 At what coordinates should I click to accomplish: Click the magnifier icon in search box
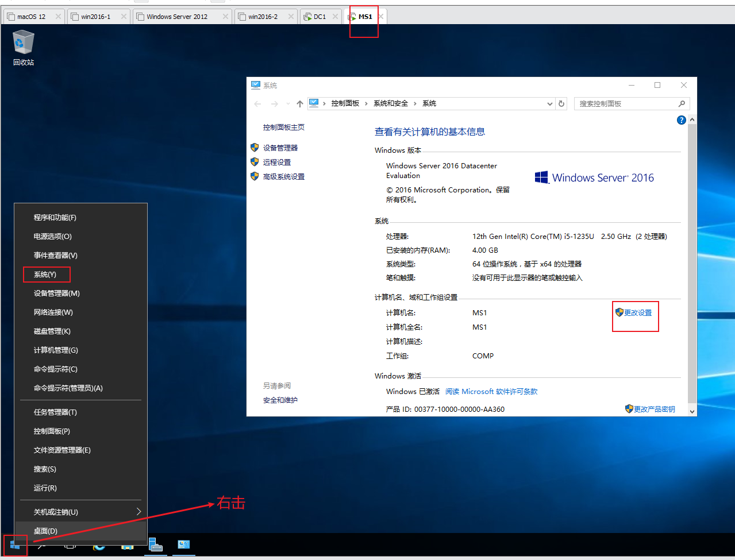coord(682,103)
